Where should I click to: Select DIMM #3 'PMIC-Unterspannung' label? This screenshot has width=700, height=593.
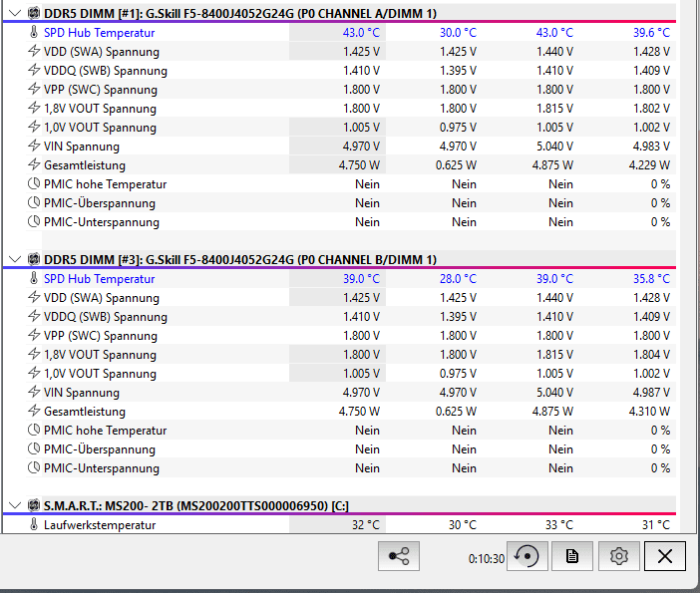pyautogui.click(x=102, y=468)
